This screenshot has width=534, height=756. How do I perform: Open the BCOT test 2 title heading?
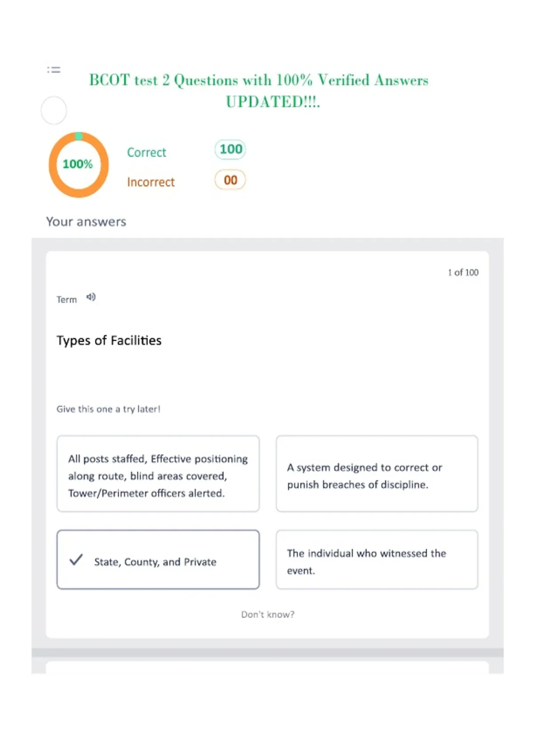click(x=259, y=91)
